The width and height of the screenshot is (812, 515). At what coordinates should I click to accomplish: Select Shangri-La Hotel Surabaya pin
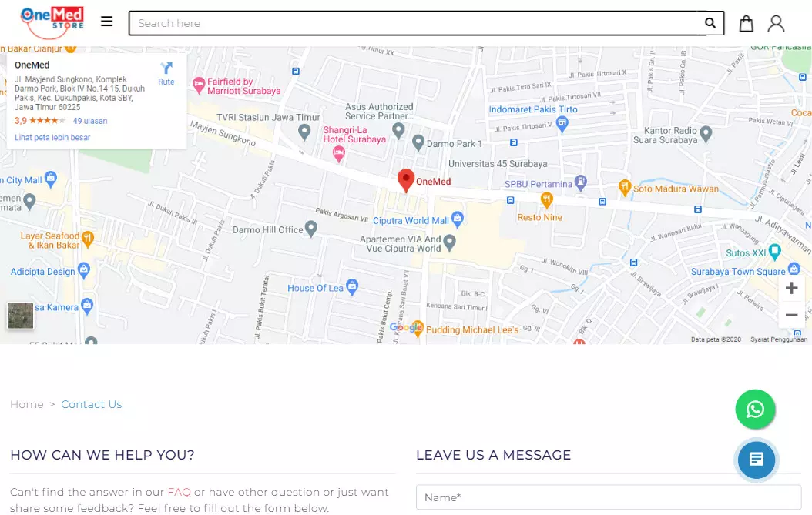click(339, 153)
